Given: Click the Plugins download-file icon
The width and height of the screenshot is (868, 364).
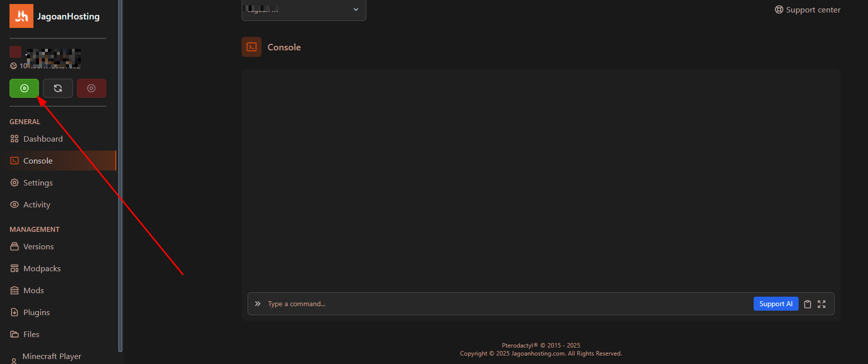Looking at the screenshot, I should click(14, 312).
